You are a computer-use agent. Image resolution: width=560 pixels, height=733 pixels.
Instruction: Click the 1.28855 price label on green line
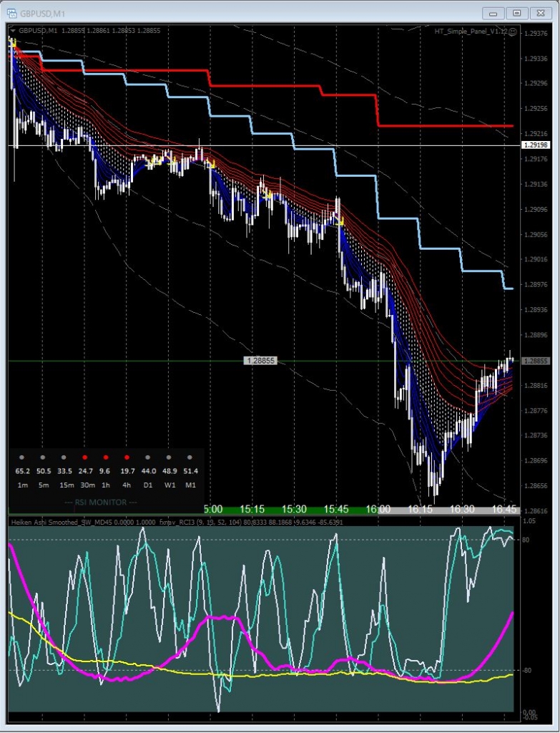tap(260, 361)
